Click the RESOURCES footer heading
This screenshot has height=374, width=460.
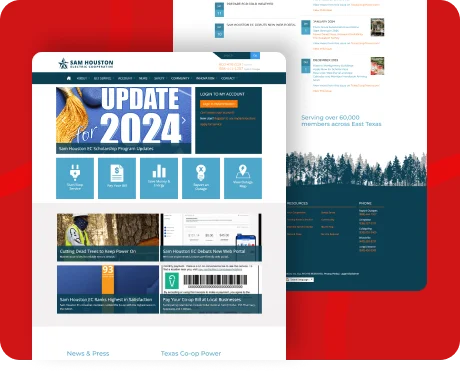coord(297,203)
